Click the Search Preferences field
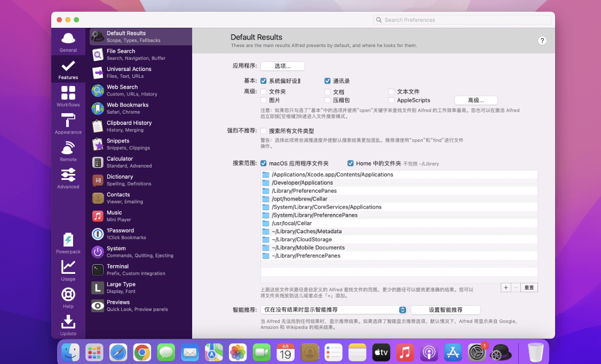This screenshot has width=601, height=364. tap(462, 20)
